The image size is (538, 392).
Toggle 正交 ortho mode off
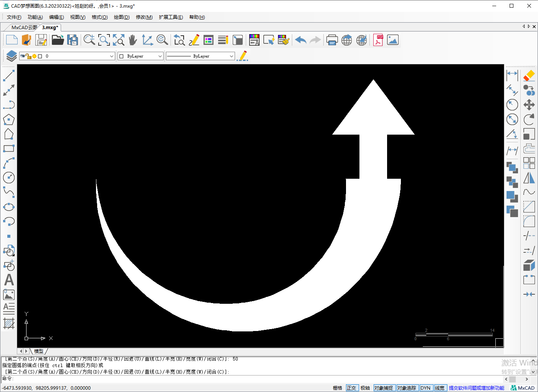pyautogui.click(x=351, y=388)
